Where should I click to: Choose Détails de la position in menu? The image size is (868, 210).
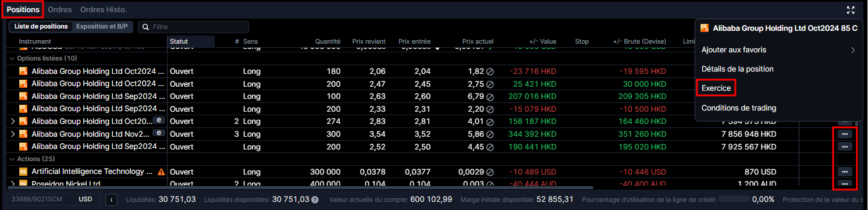point(738,69)
